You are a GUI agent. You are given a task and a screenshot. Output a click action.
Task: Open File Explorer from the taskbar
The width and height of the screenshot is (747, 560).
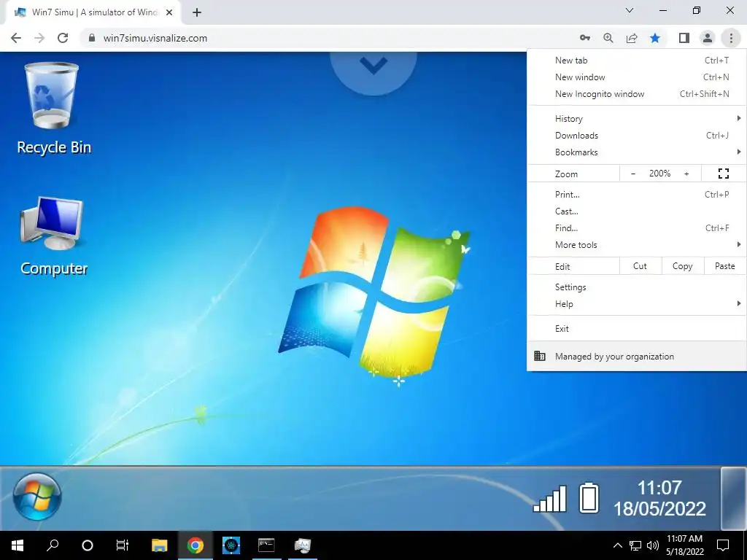point(160,545)
